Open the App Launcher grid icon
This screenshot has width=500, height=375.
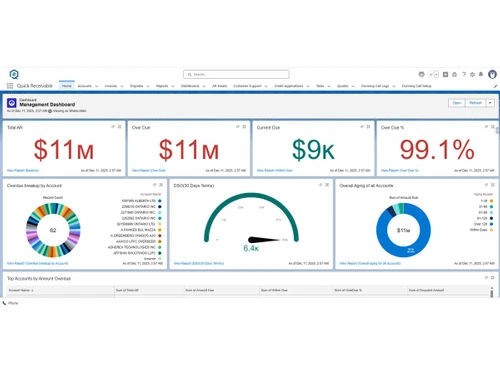(x=10, y=86)
